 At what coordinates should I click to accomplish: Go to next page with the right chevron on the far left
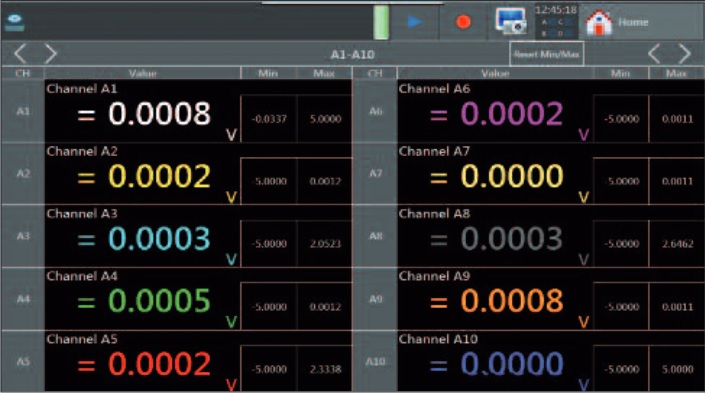point(51,54)
